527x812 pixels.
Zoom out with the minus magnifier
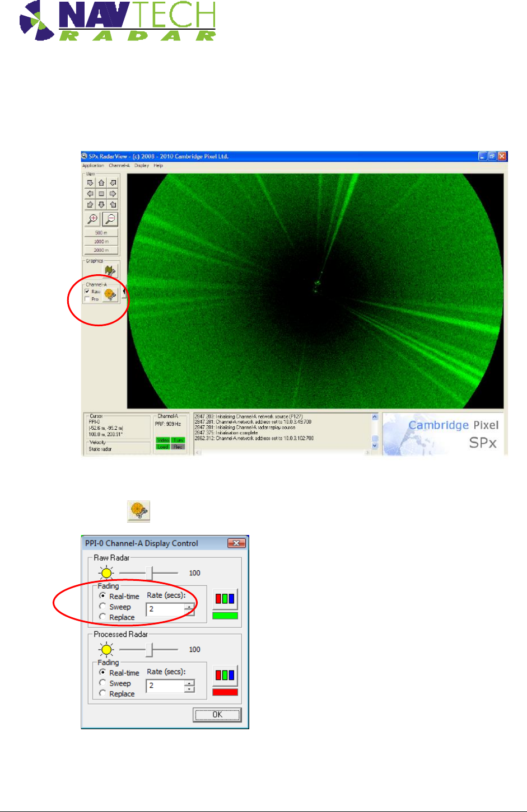(x=110, y=219)
